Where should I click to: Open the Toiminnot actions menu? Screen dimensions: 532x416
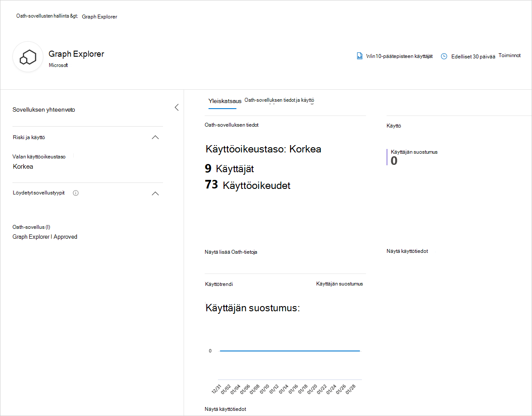coord(509,55)
